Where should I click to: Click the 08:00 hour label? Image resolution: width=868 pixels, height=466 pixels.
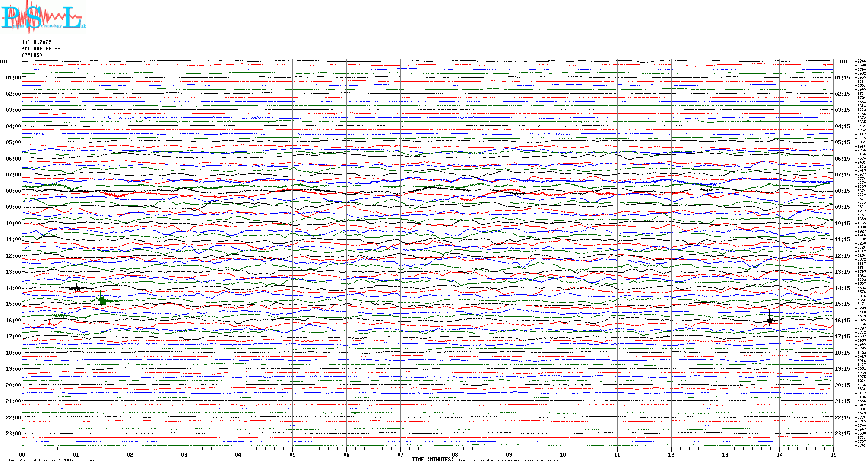click(13, 191)
